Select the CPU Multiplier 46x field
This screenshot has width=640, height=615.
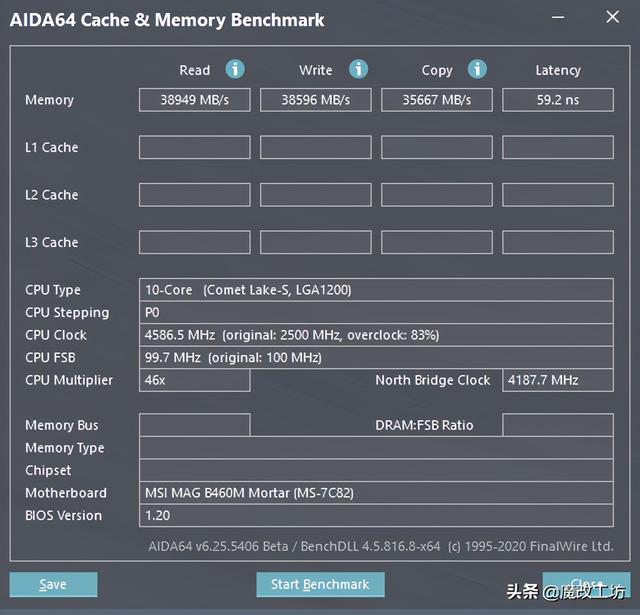(x=194, y=380)
